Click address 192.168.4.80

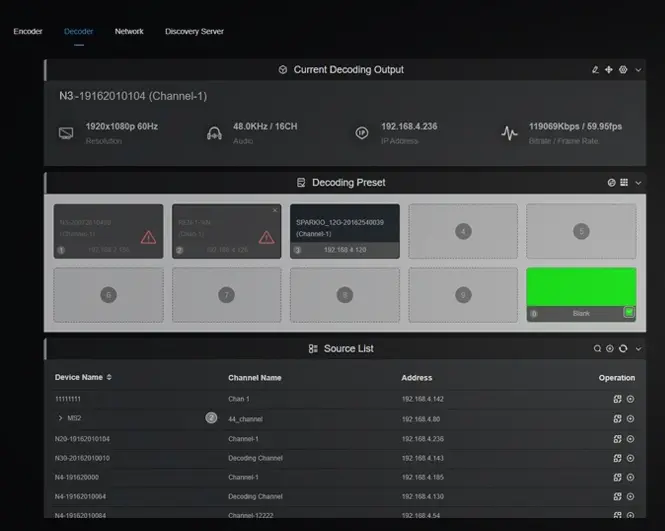click(421, 419)
